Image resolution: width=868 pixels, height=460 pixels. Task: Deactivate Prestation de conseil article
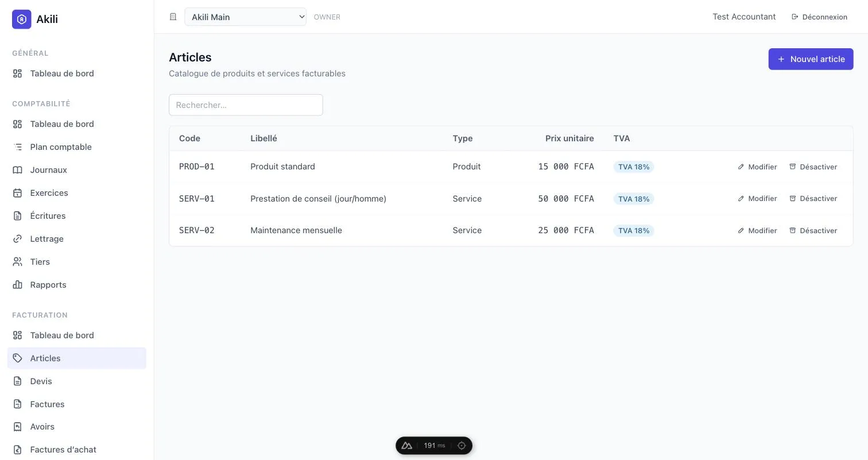tap(813, 199)
